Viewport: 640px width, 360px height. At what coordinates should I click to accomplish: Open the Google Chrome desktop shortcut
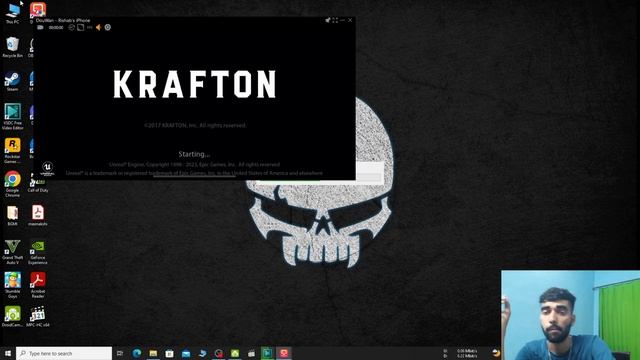tap(13, 184)
